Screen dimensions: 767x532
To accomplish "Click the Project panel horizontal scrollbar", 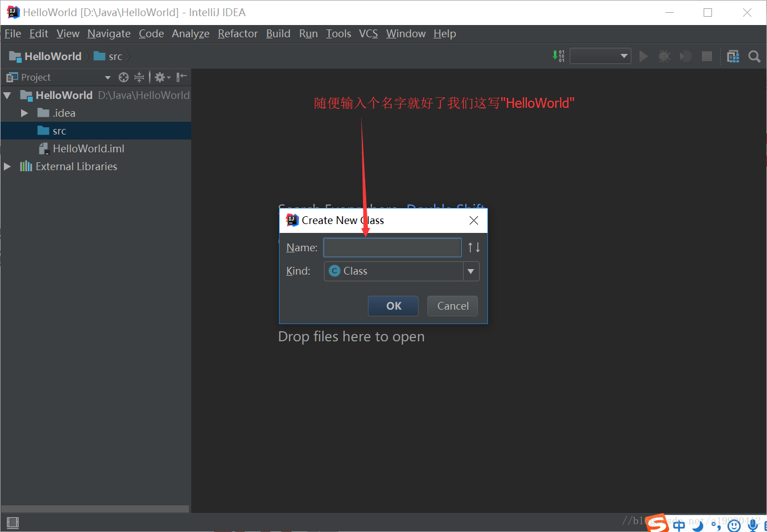I will [x=95, y=509].
